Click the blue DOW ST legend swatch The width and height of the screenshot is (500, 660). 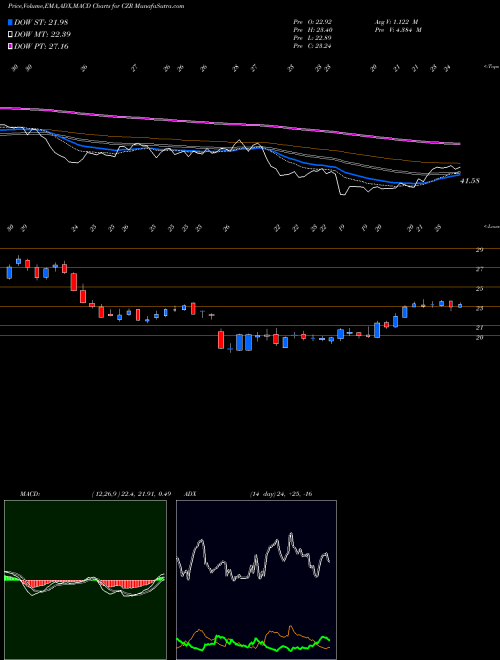click(x=10, y=22)
